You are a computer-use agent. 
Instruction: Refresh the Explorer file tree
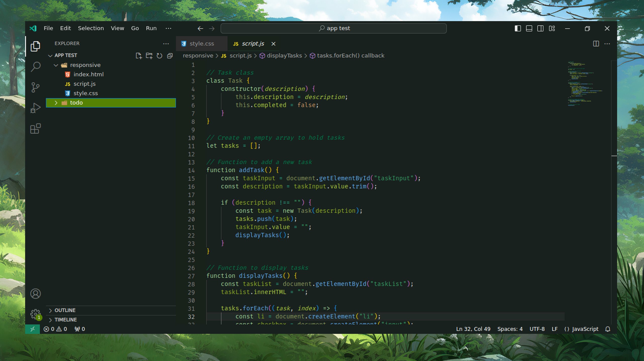click(159, 56)
